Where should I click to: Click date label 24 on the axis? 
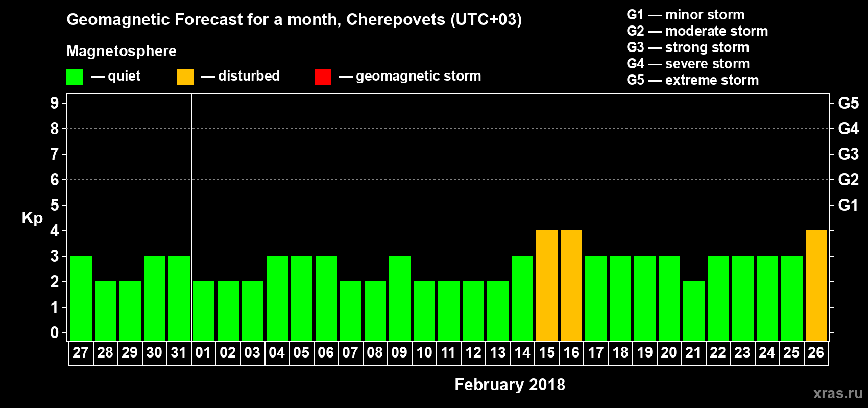point(767,353)
